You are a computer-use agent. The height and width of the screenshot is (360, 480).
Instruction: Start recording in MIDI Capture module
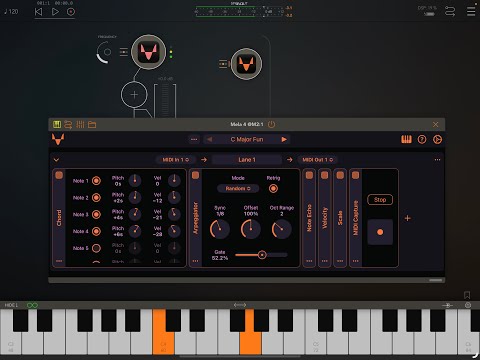pyautogui.click(x=380, y=232)
